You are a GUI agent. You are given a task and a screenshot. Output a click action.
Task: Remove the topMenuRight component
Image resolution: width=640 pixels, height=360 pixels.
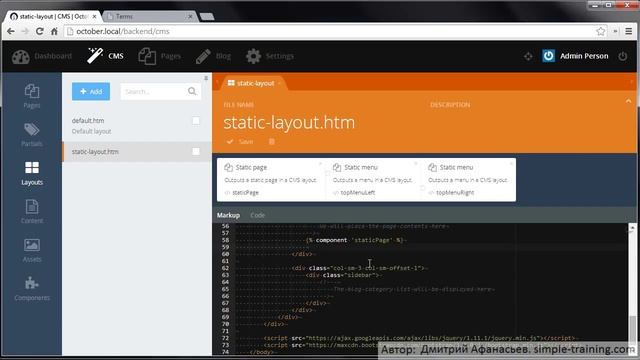[x=511, y=163]
